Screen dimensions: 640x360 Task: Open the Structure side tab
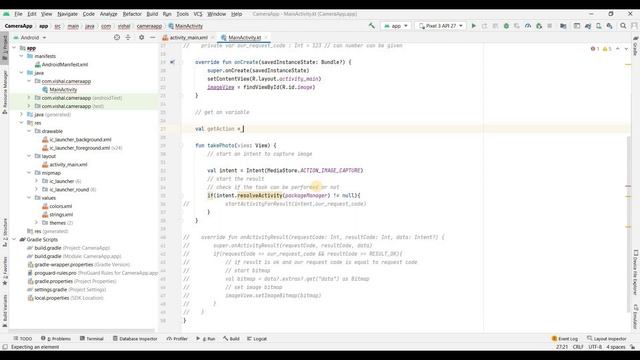4,233
